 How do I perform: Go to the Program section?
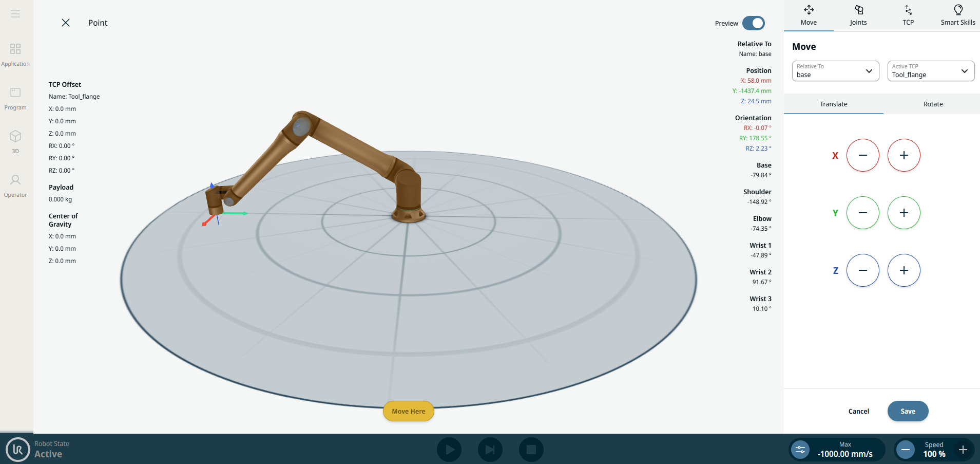15,98
